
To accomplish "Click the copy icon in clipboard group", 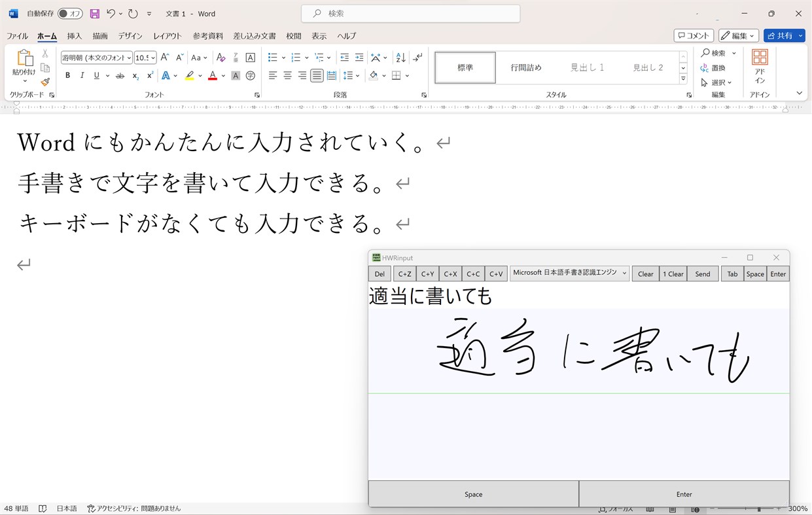I will pyautogui.click(x=45, y=68).
